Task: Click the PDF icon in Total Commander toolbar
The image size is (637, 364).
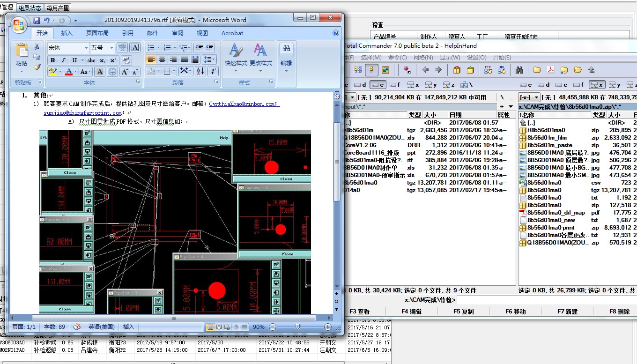Action: (x=550, y=70)
